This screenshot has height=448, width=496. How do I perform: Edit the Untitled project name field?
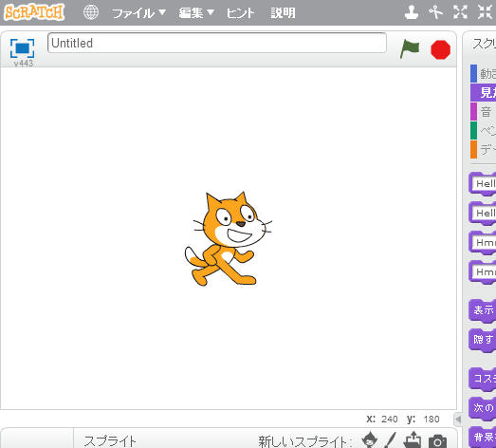[217, 43]
